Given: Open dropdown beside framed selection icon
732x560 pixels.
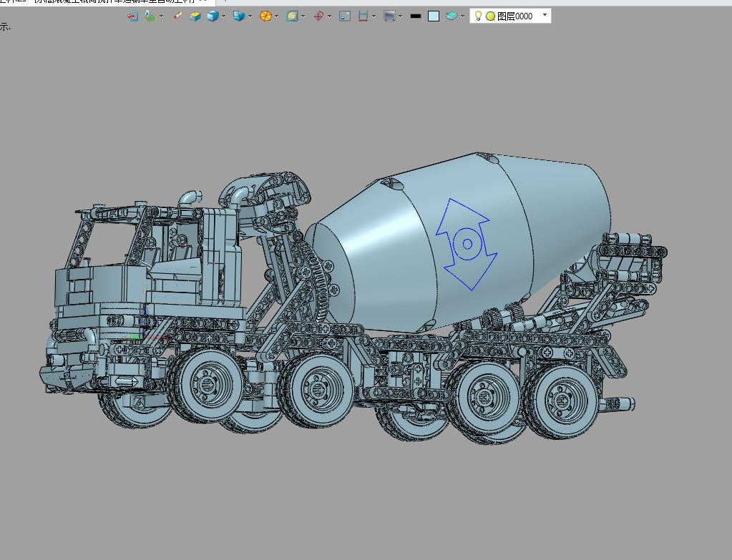Looking at the screenshot, I should tap(303, 16).
